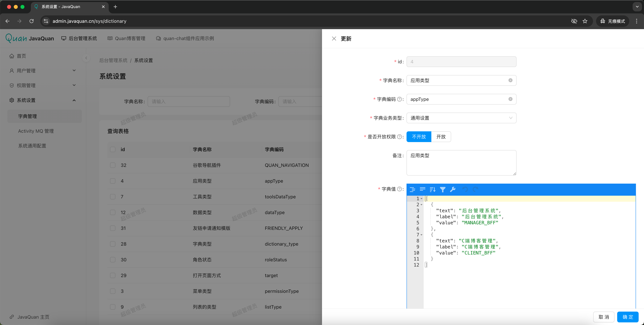The height and width of the screenshot is (325, 644).
Task: Select the 开放 permission option
Action: (x=441, y=137)
